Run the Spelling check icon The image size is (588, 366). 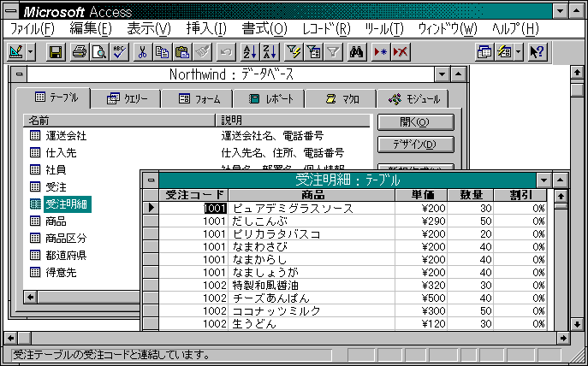point(119,52)
